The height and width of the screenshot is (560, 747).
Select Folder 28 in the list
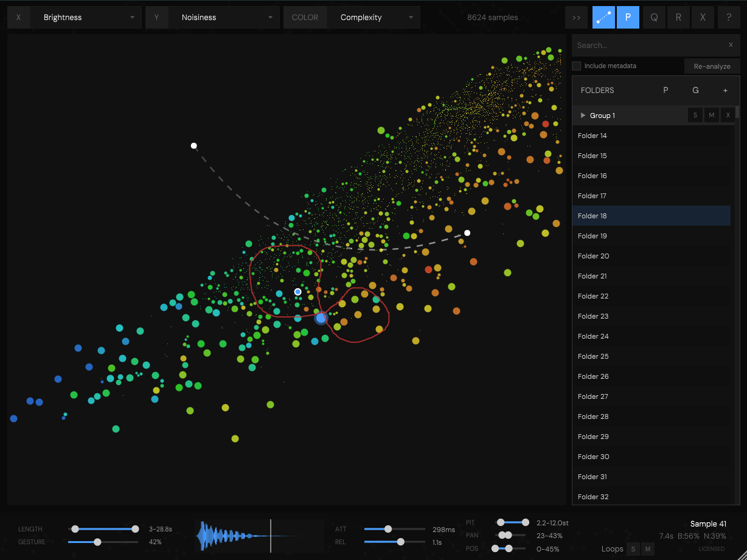651,417
